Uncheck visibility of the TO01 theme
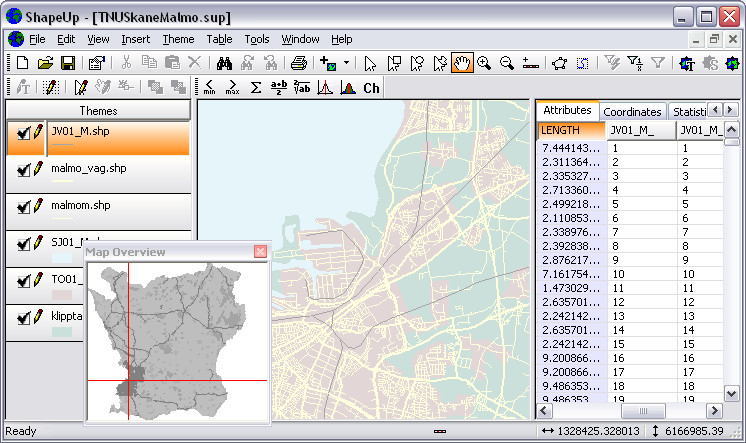746x443 pixels. (23, 281)
